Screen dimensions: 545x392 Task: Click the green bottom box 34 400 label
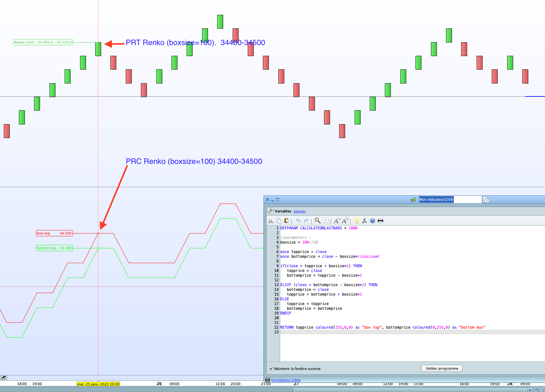pos(54,248)
